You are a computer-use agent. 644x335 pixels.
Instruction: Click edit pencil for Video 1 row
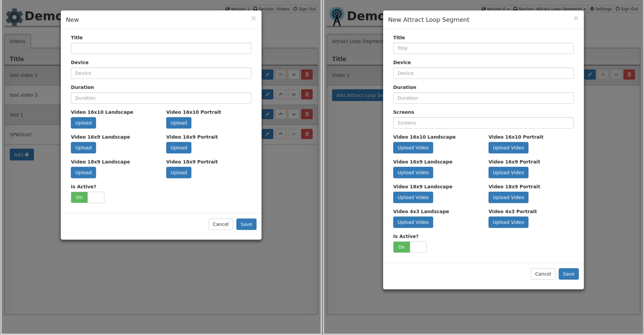tap(590, 75)
